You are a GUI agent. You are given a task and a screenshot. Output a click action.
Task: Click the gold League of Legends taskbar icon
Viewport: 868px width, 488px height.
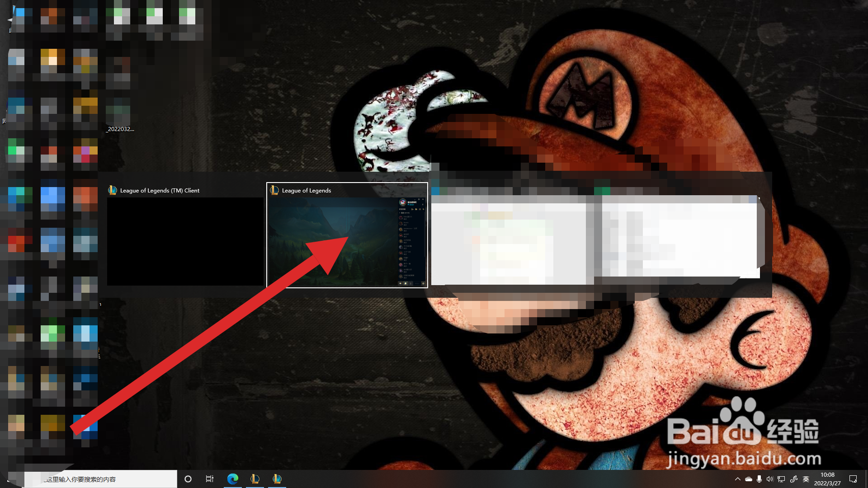[x=255, y=479]
